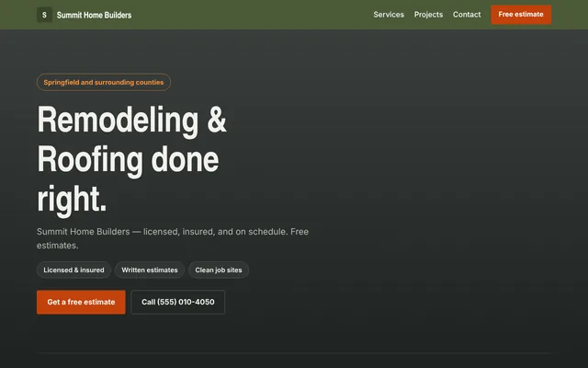Image resolution: width=588 pixels, height=368 pixels.
Task: Open the Summit Home Builders brand name link
Action: pyautogui.click(x=94, y=15)
